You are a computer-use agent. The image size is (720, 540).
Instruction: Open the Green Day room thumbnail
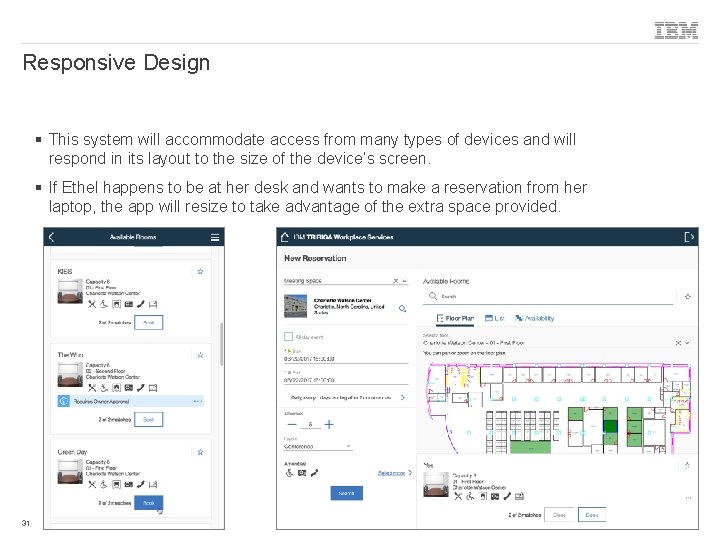pyautogui.click(x=70, y=472)
